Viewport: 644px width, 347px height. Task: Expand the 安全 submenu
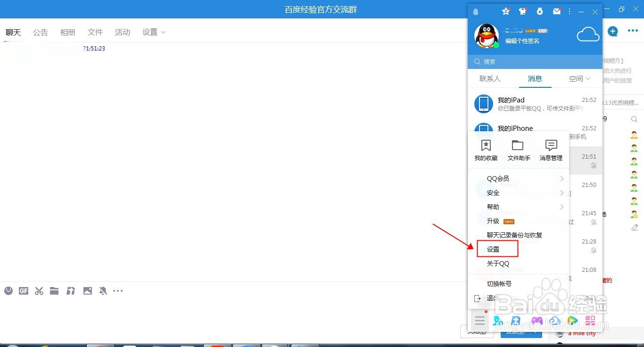pos(519,193)
